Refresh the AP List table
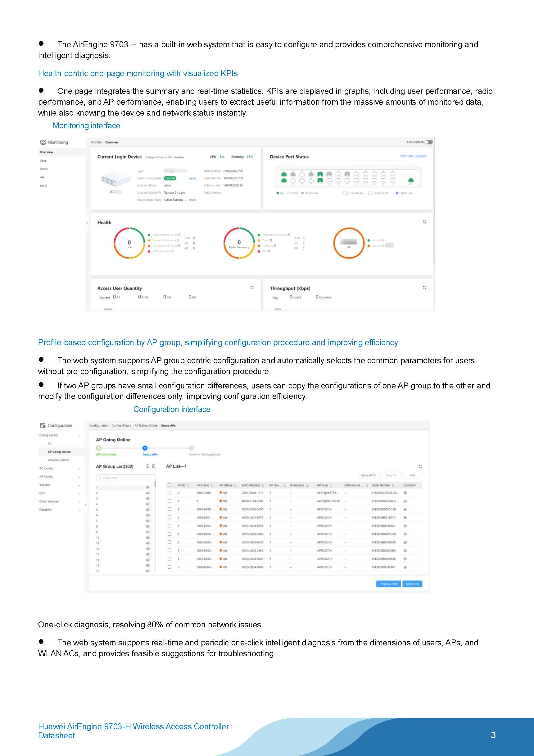The height and width of the screenshot is (756, 534). [420, 466]
